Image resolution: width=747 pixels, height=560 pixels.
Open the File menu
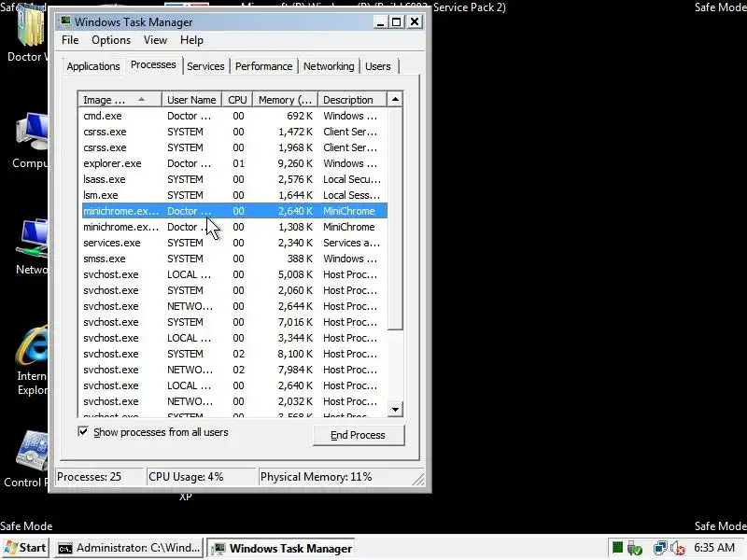point(70,40)
